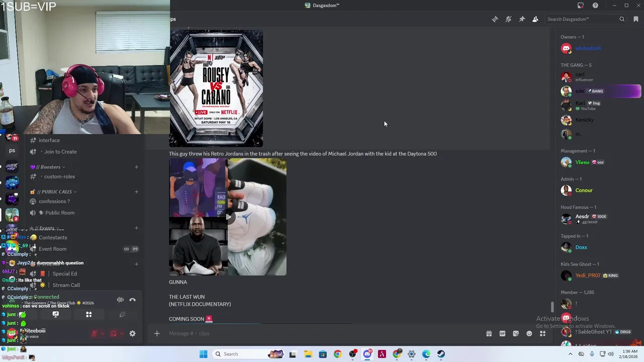Viewport: 644px width, 362px height.
Task: Open pinned messages pin icon
Action: 522,19
